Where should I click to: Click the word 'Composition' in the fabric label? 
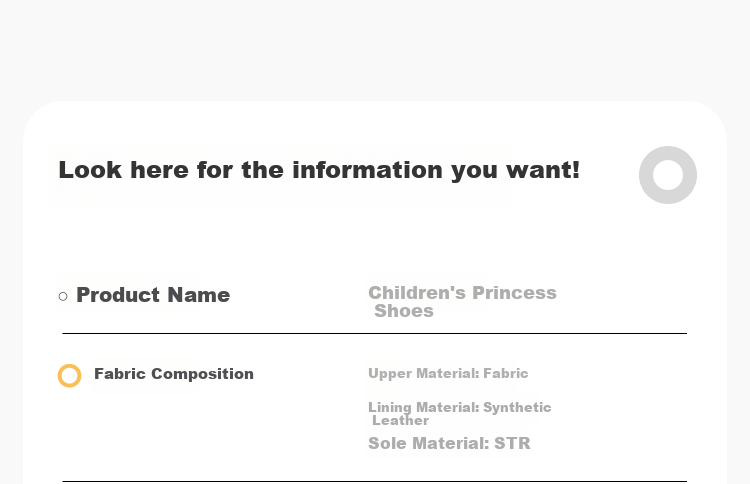[202, 374]
